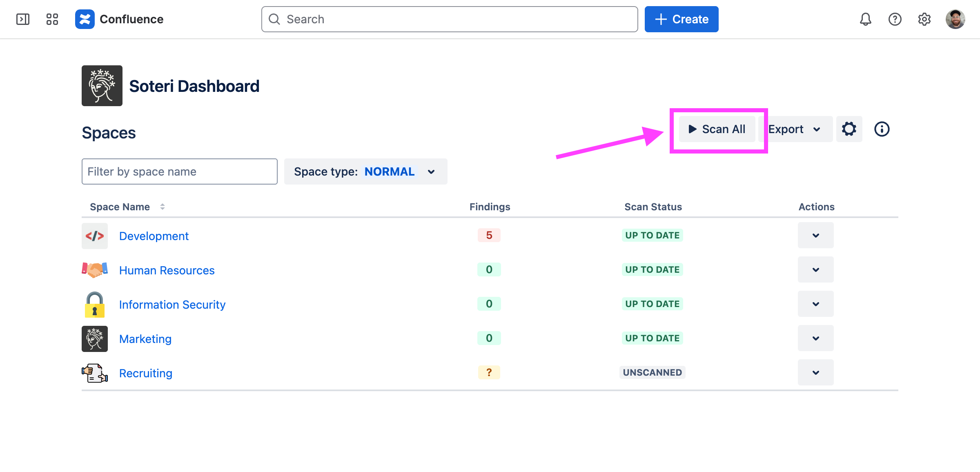Open the Space type NORMAL dropdown
980x472 pixels.
(365, 171)
